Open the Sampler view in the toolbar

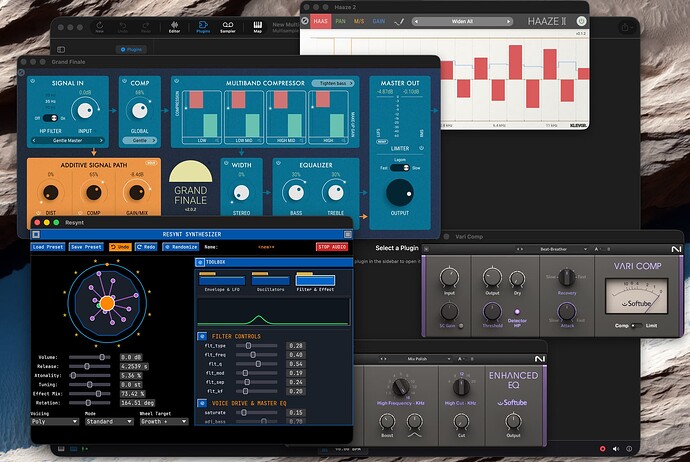[x=228, y=27]
